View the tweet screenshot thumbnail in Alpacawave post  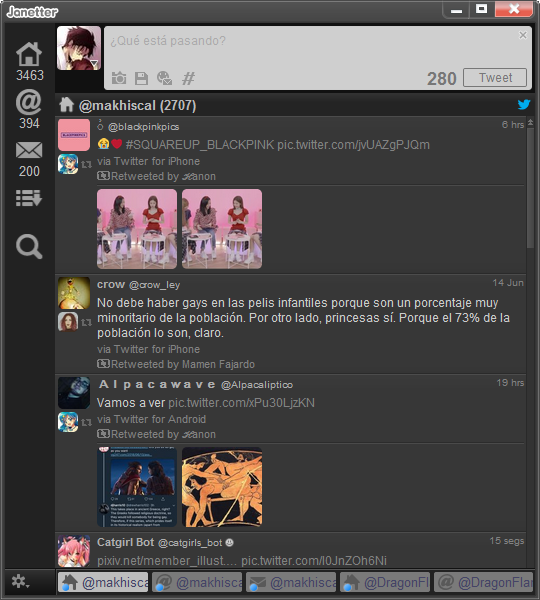(x=137, y=487)
